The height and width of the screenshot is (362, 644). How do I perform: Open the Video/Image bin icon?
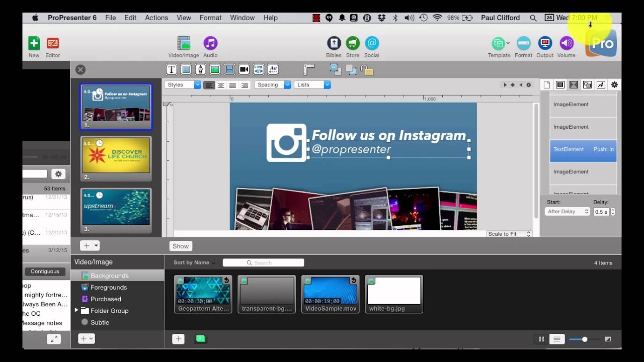click(184, 43)
